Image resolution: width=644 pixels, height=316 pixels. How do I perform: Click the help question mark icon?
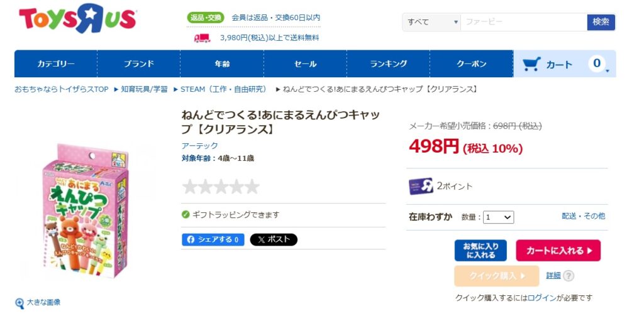569,276
